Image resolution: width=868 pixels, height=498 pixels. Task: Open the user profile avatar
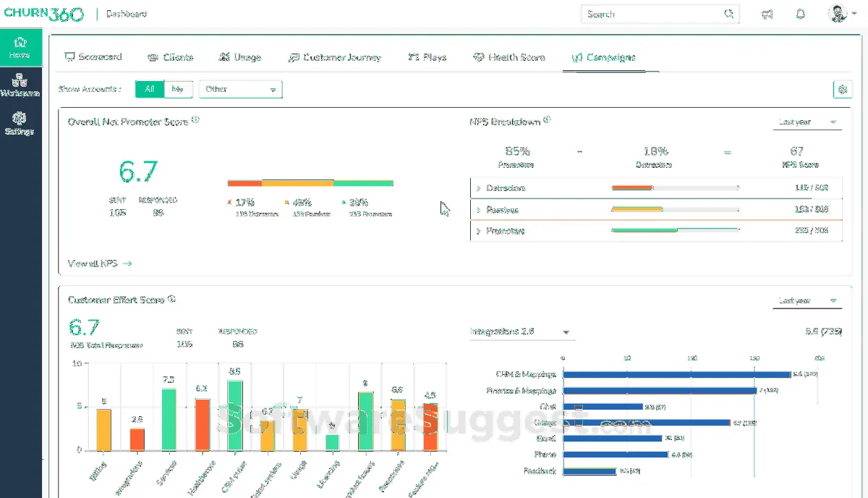point(837,14)
